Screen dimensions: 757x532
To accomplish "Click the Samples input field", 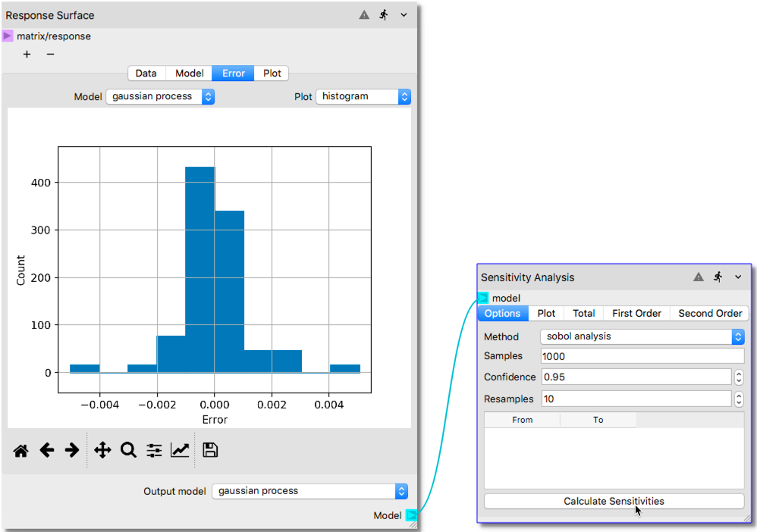I will pyautogui.click(x=642, y=356).
